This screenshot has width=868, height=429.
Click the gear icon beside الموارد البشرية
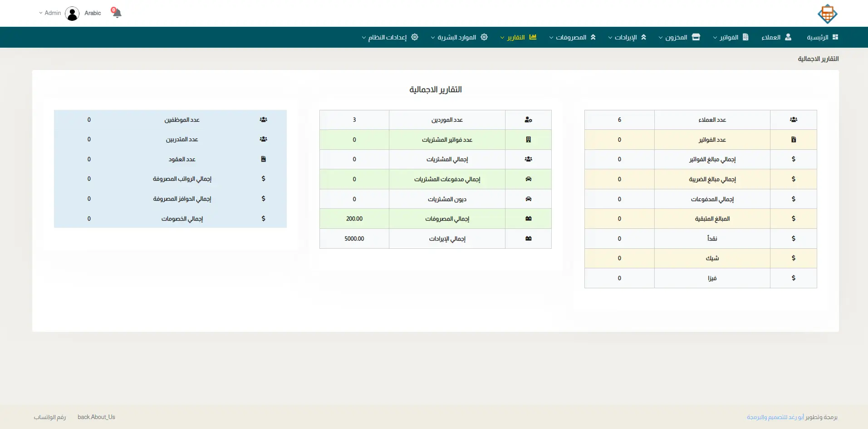tap(484, 37)
